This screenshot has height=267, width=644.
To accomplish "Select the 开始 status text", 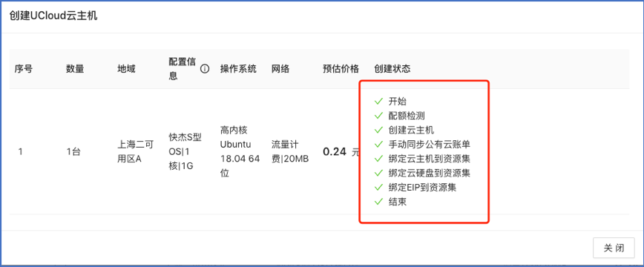I will [x=398, y=101].
